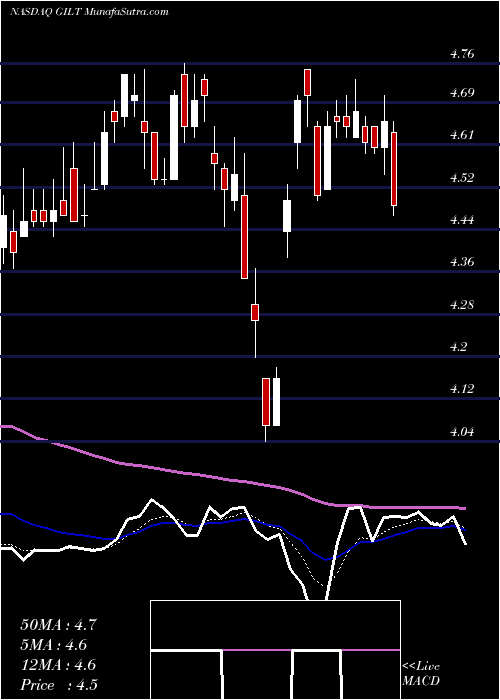The height and width of the screenshot is (700, 500).
Task: Click the 50MA : 4.7 readout
Action: (x=58, y=625)
